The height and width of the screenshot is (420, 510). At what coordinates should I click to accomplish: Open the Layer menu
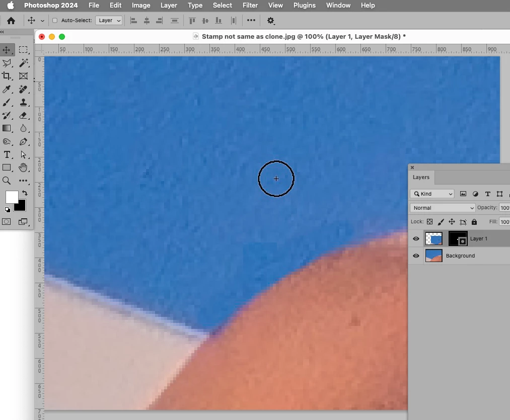coord(169,5)
